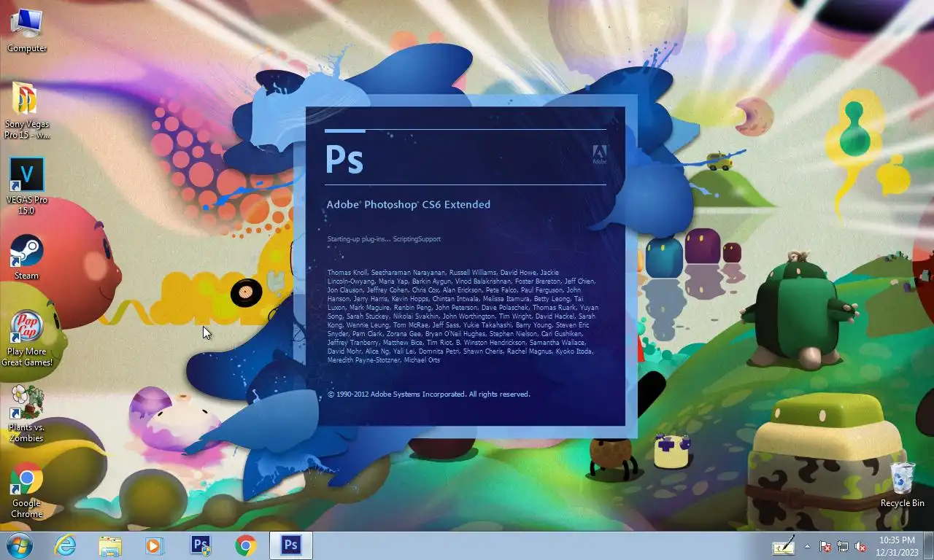Select the Recycle Bin icon
934x560 pixels.
pyautogui.click(x=903, y=484)
